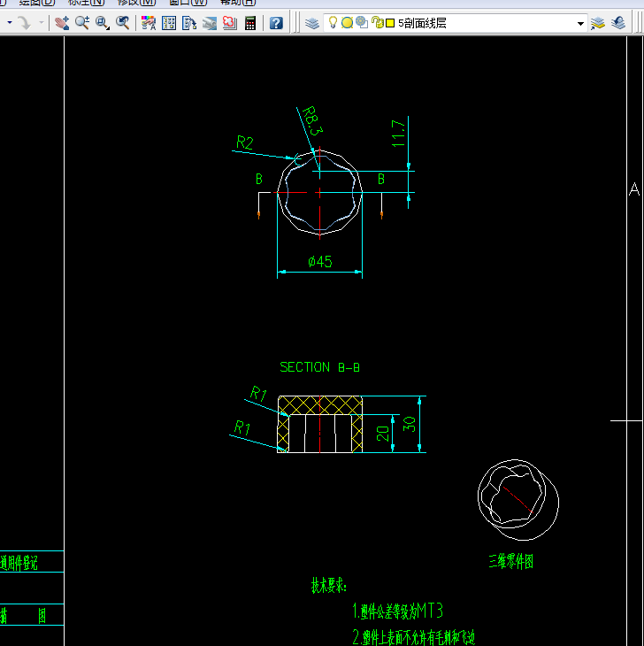The width and height of the screenshot is (644, 646).
Task: Select the ø45 diameter dimension text
Action: point(320,261)
